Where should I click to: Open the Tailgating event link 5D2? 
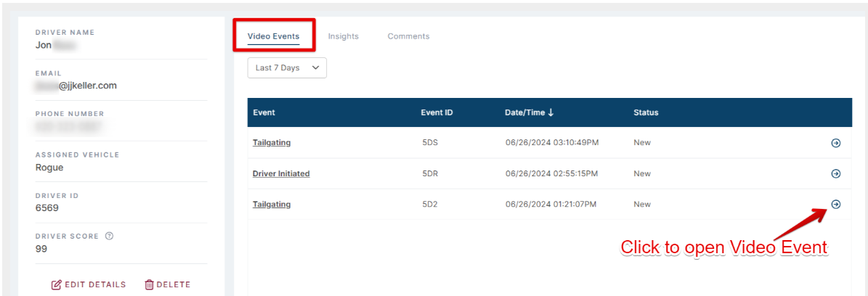click(272, 204)
